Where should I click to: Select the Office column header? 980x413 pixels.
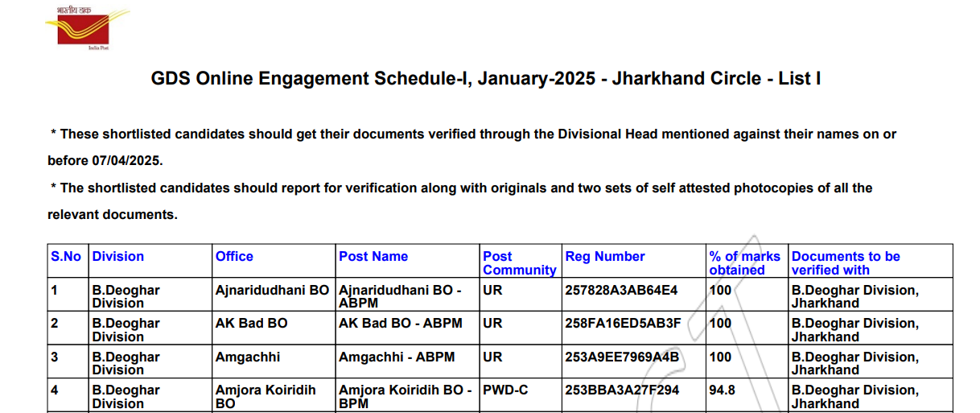234,257
